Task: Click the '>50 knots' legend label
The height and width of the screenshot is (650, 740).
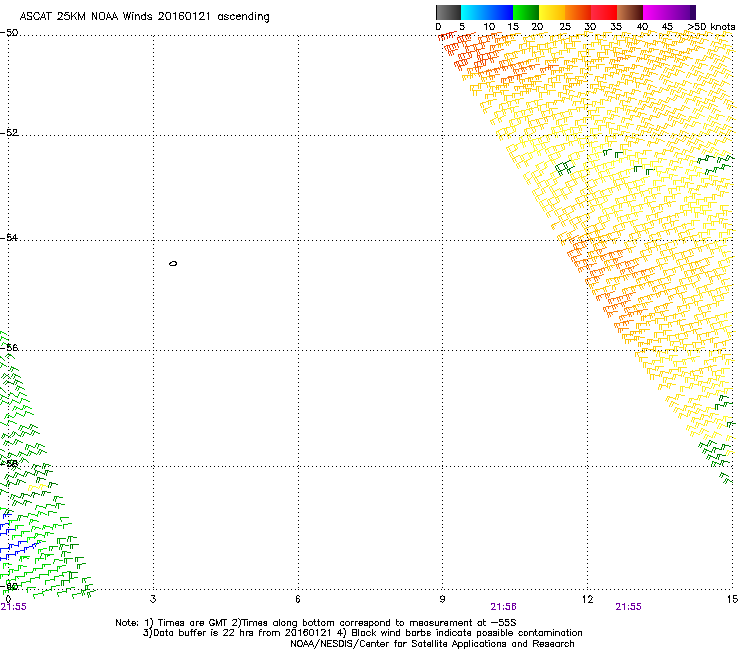Action: pos(711,27)
